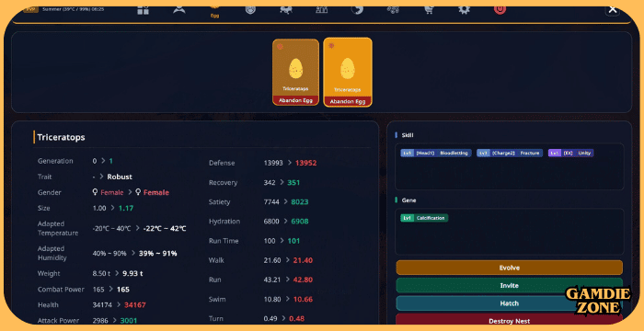Click the new Satiety value 8023
Viewport: 644px width, 331px height.
tap(300, 202)
